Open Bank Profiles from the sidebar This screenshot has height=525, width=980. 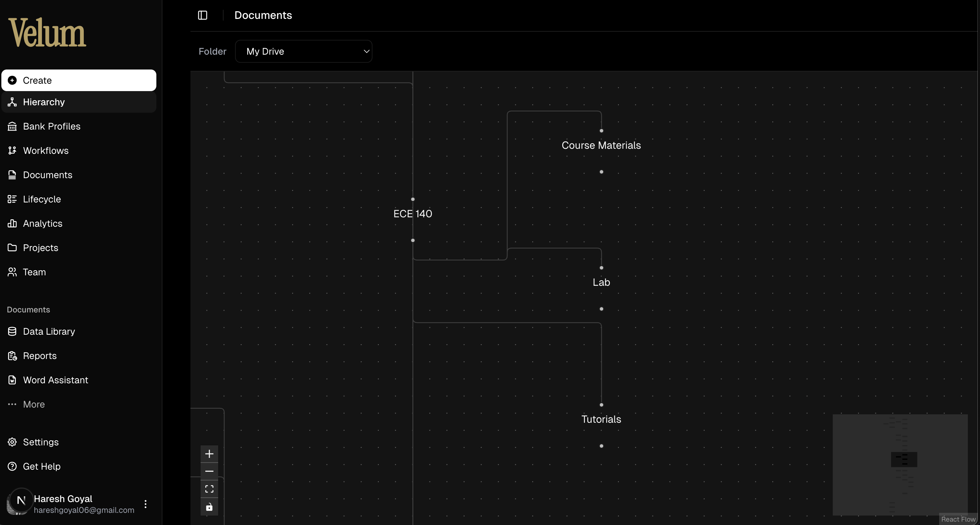(x=51, y=126)
